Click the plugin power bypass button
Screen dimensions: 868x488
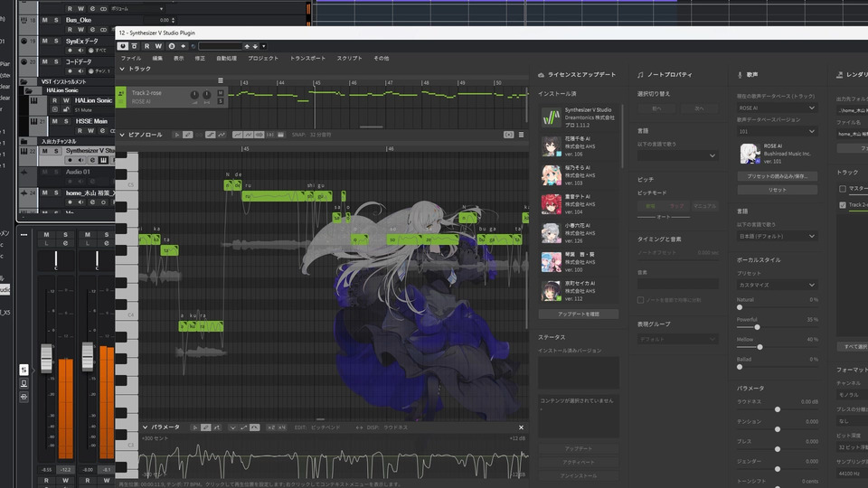123,46
